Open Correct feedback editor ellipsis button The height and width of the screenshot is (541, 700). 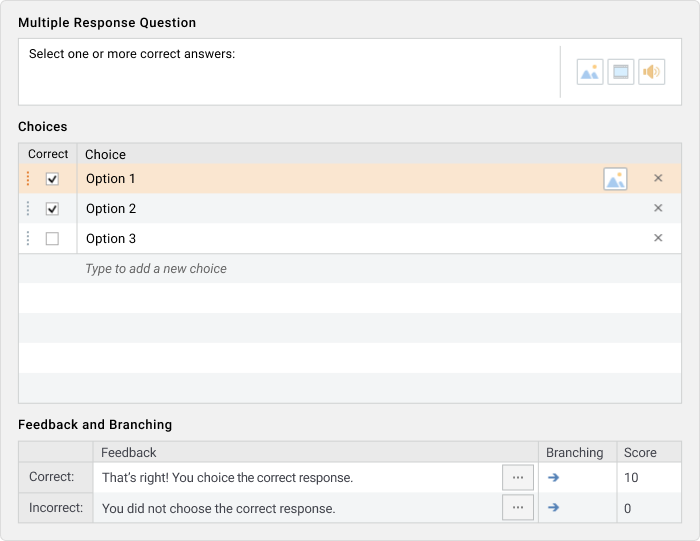(518, 477)
